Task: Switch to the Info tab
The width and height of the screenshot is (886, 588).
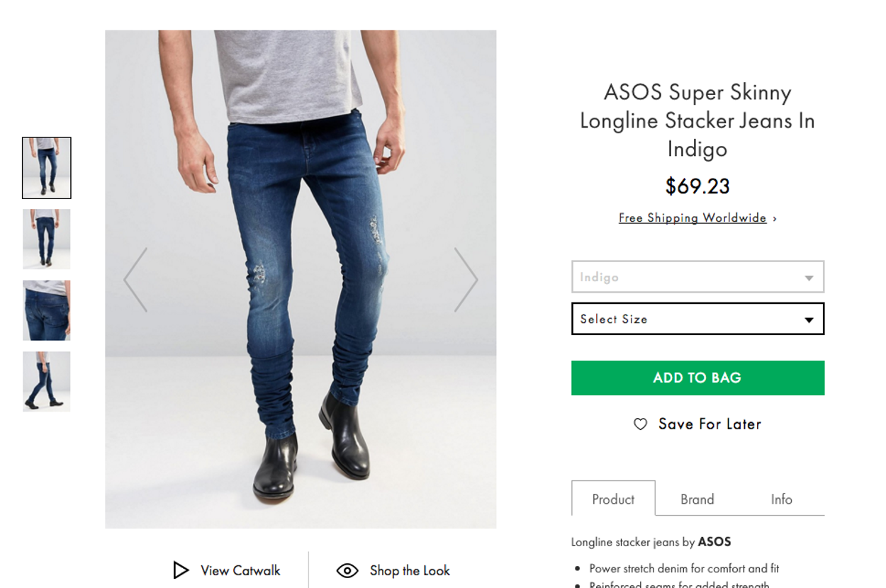Action: click(781, 499)
